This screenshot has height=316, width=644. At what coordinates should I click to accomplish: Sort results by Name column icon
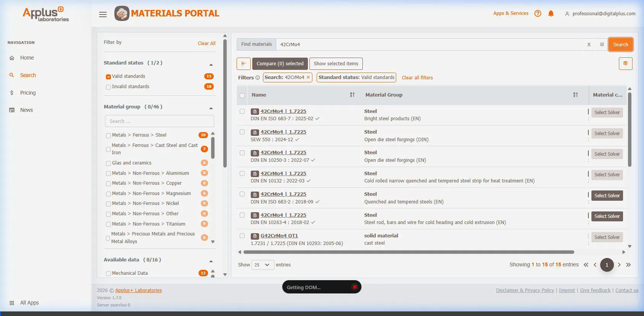[352, 95]
